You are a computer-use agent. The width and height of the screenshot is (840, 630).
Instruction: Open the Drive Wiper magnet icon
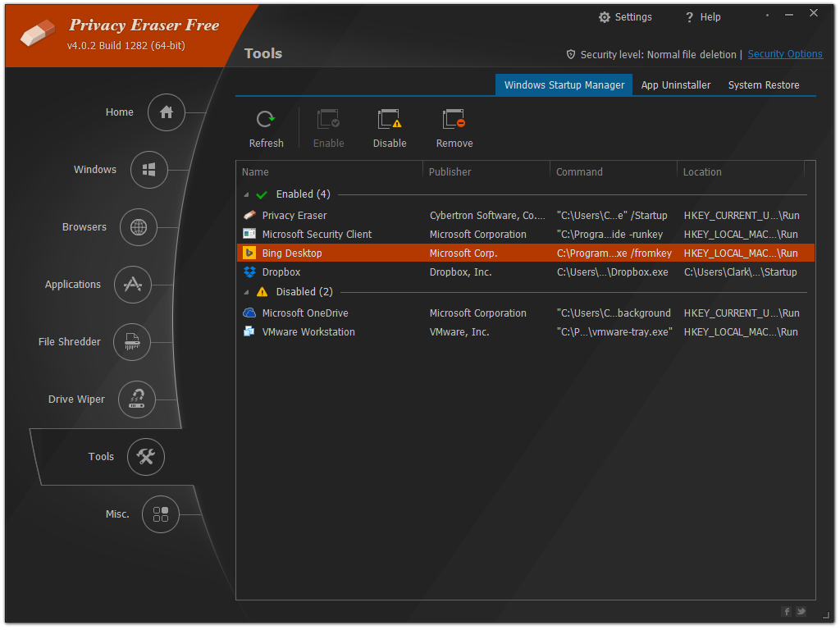pos(137,399)
